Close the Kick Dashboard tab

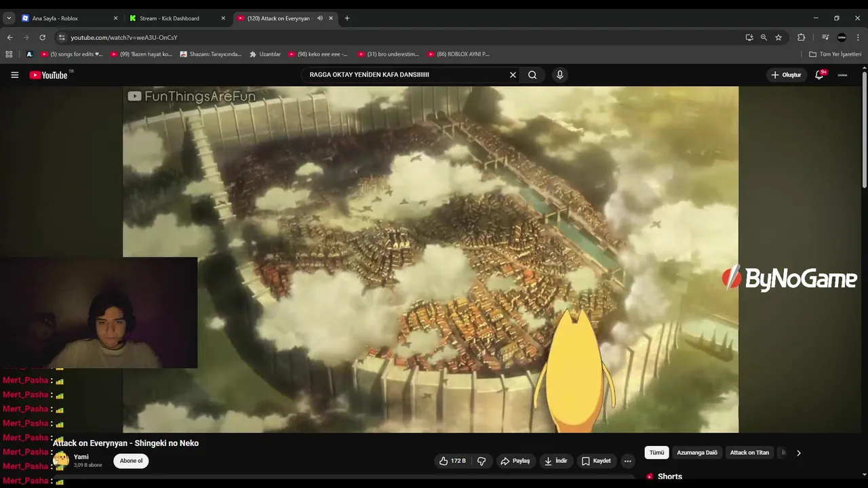click(x=223, y=18)
